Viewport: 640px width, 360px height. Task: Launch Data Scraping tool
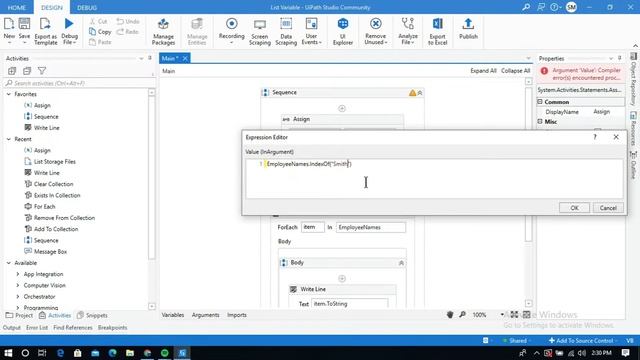click(286, 31)
